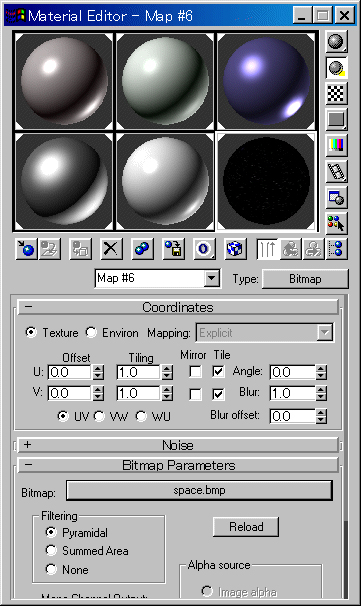This screenshot has height=606, width=361.
Task: Click the rollout panel vertical scrollbar
Action: (x=346, y=446)
